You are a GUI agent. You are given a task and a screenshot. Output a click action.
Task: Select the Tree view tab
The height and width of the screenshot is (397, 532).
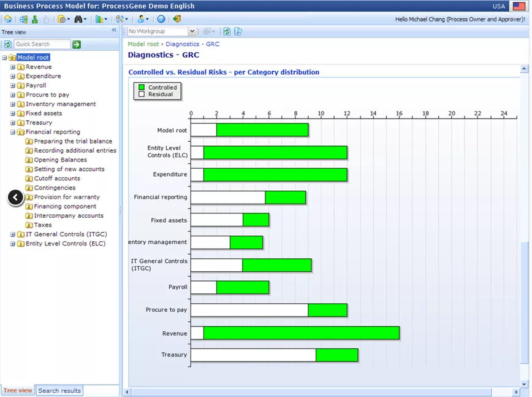click(18, 390)
